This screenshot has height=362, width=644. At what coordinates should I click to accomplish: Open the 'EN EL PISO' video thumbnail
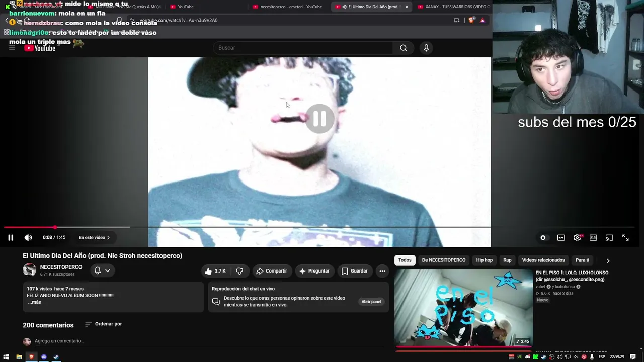click(463, 308)
